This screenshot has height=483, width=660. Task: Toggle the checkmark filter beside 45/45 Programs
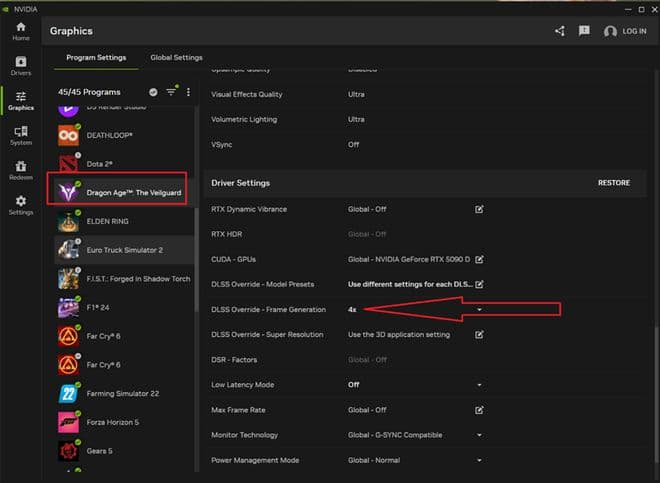click(153, 92)
